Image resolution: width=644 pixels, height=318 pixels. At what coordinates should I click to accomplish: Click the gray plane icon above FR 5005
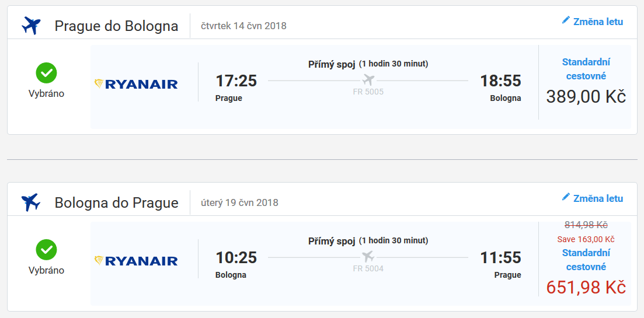click(x=368, y=80)
